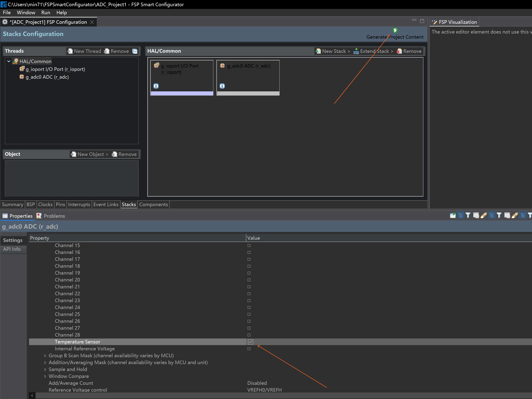Click Remove in the Object panel
The width and height of the screenshot is (532, 399).
[124, 154]
